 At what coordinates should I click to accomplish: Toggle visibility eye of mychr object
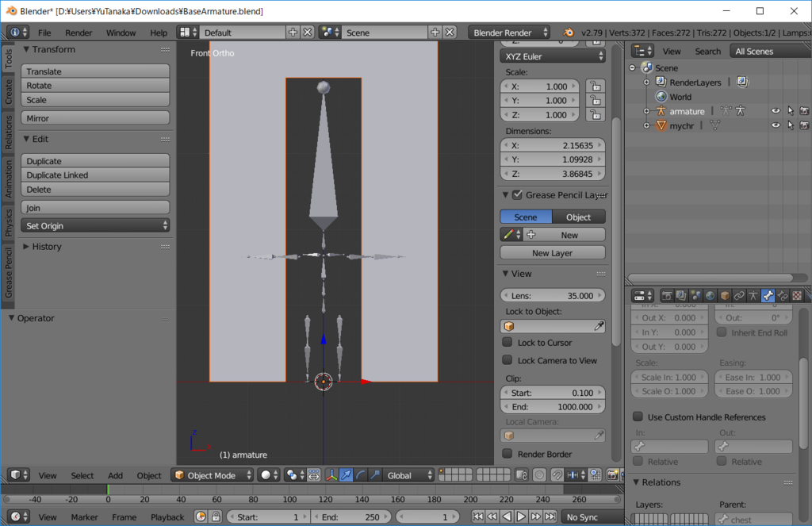tap(776, 125)
